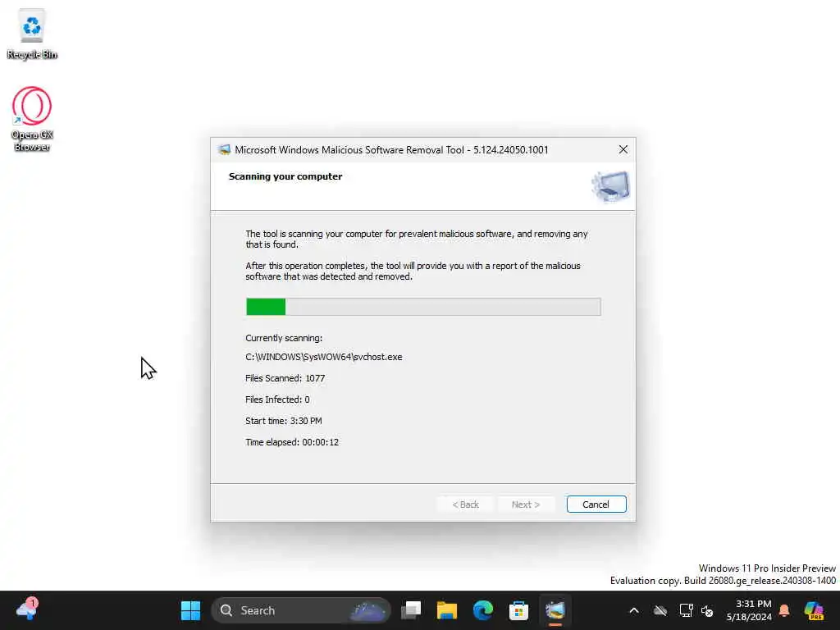Open notifications bell icon
This screenshot has height=630, width=840.
pyautogui.click(x=784, y=610)
